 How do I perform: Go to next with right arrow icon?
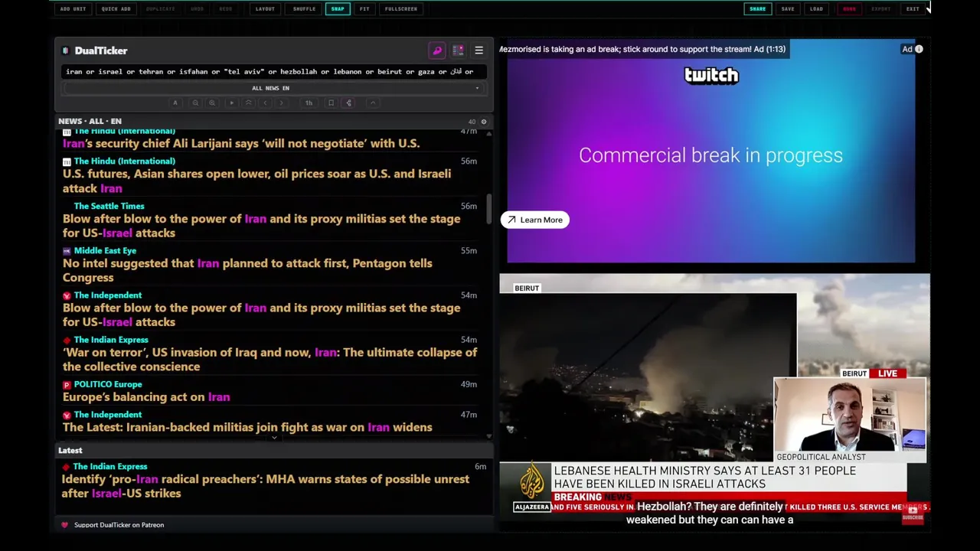pos(282,103)
